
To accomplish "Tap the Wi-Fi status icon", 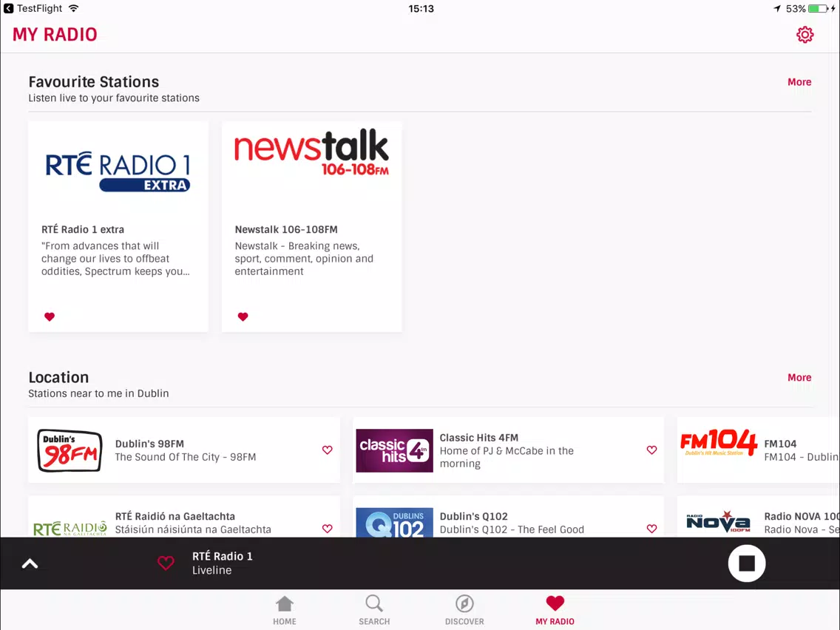I will 73,9.
